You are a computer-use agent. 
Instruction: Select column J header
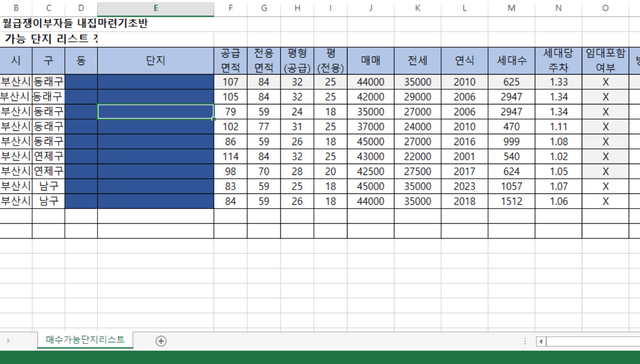371,8
